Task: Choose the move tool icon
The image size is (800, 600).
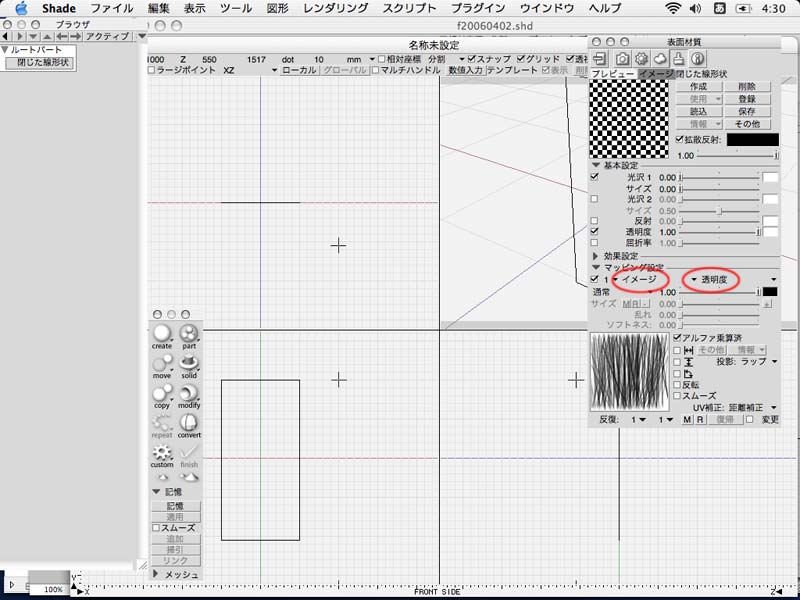Action: coord(162,364)
